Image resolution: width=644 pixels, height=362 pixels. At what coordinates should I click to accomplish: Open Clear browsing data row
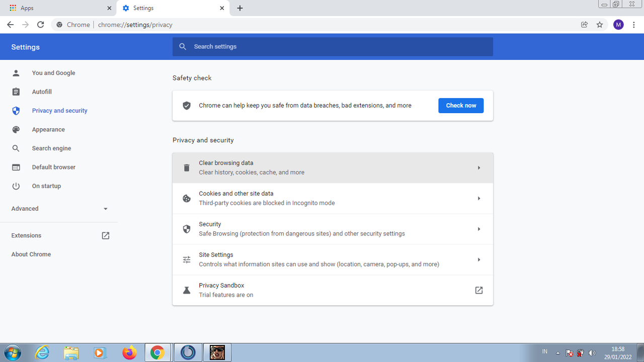(333, 168)
